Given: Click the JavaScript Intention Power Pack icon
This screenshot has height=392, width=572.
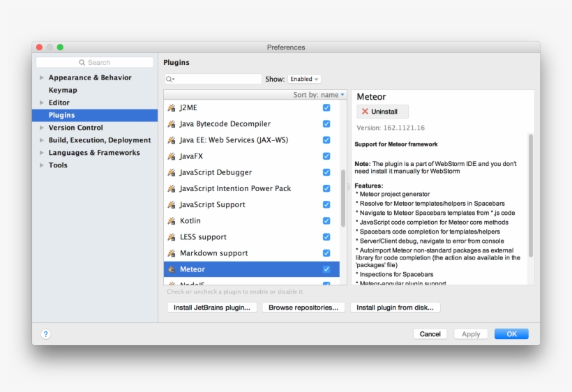Looking at the screenshot, I should [172, 188].
